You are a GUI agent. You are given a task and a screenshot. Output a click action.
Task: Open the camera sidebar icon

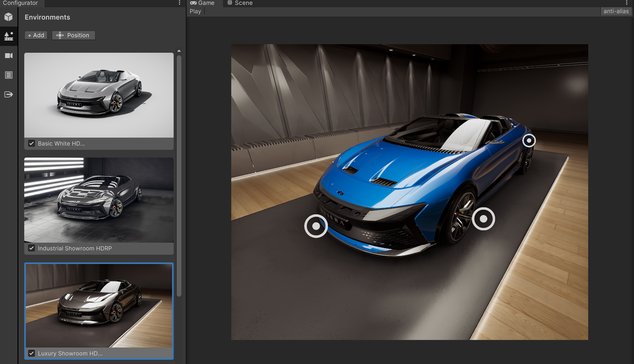point(9,55)
